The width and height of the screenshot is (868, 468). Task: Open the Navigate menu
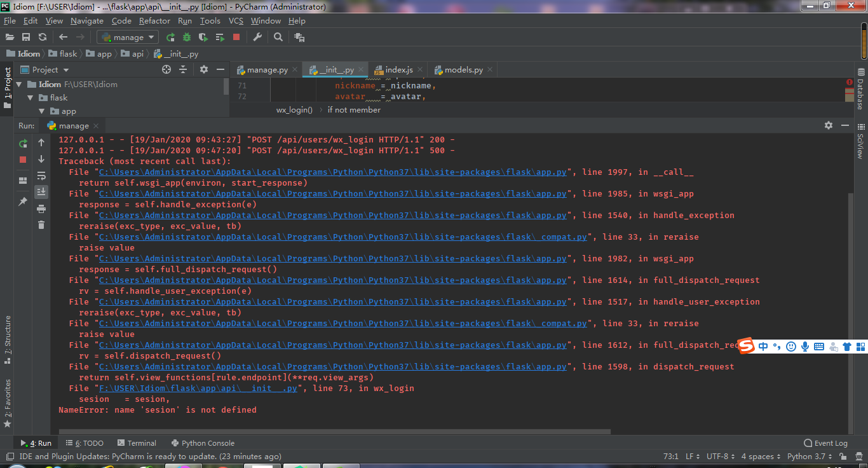click(x=87, y=21)
